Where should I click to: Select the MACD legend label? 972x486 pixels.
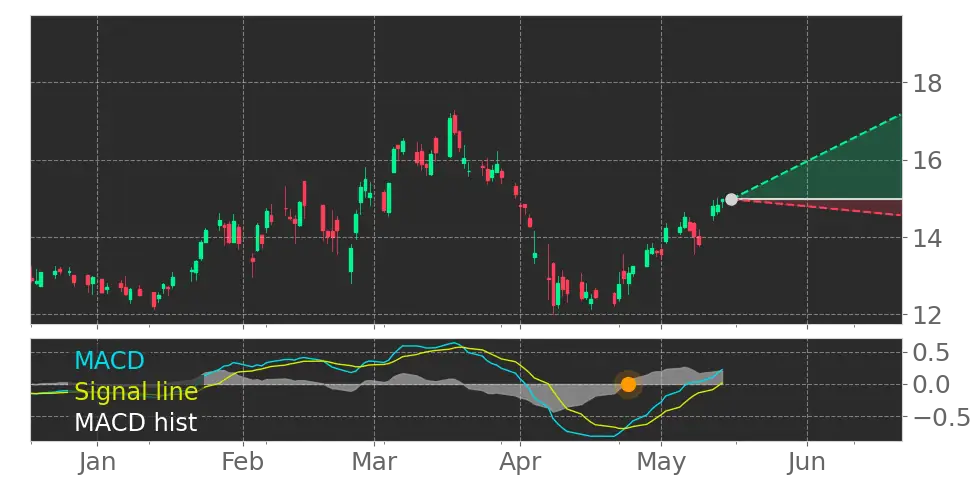(x=110, y=360)
